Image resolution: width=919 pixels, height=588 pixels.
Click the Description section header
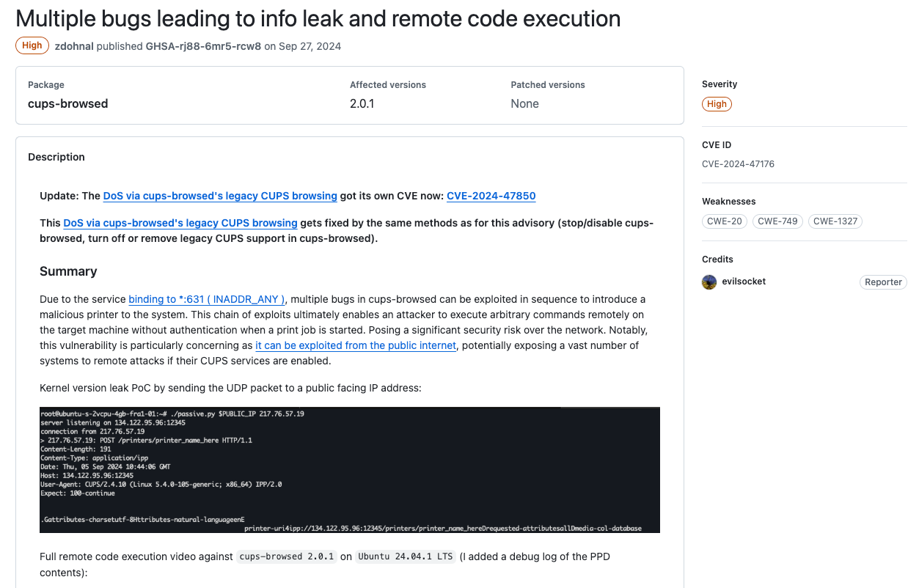pos(56,157)
